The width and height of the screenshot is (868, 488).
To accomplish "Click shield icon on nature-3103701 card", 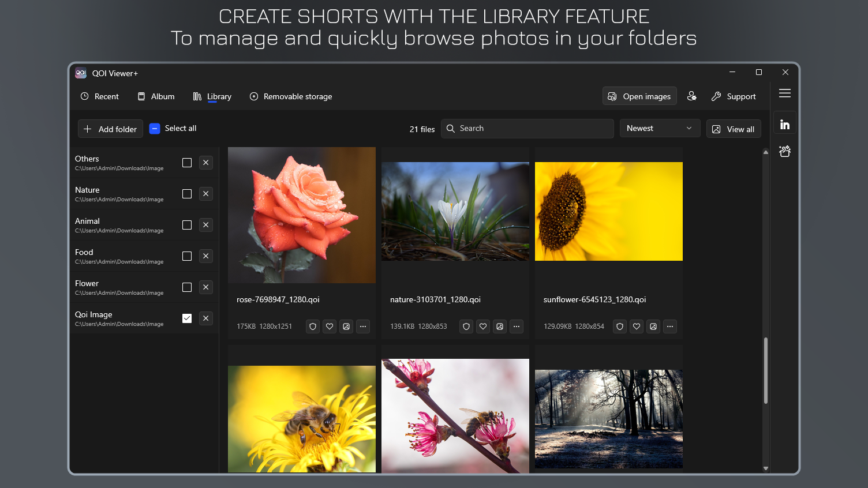I will pos(466,326).
